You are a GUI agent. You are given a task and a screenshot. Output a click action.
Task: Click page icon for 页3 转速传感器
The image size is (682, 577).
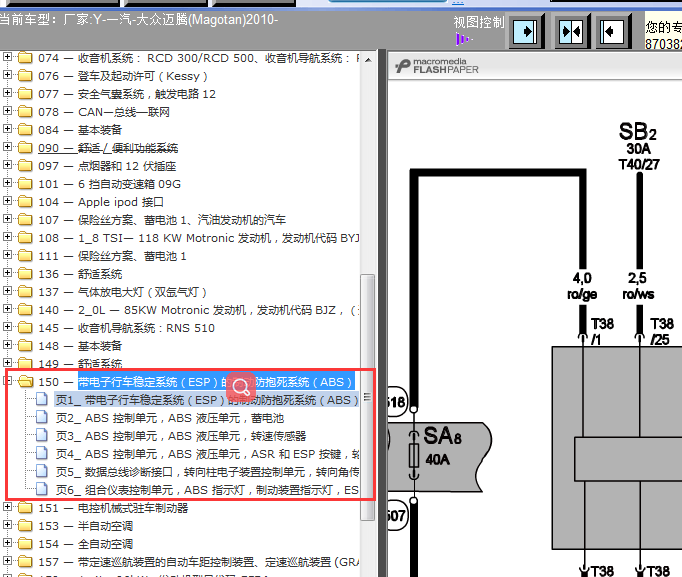(x=42, y=435)
